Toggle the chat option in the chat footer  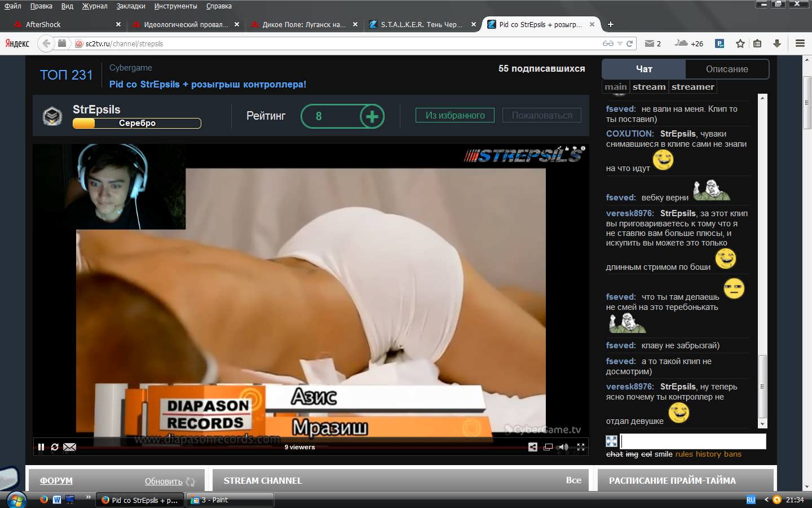615,454
